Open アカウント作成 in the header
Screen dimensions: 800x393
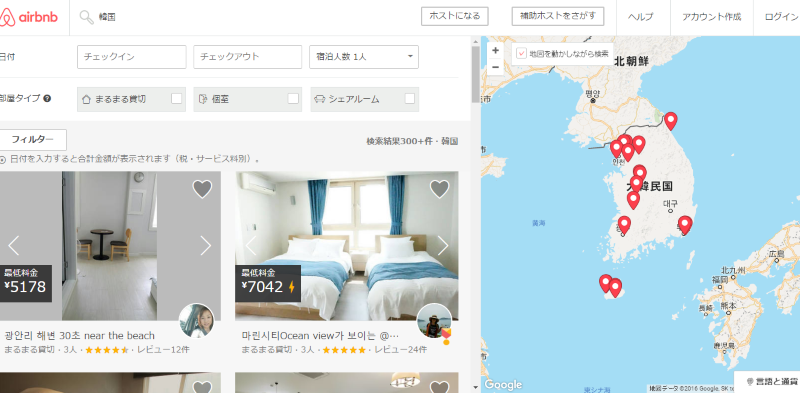[711, 17]
